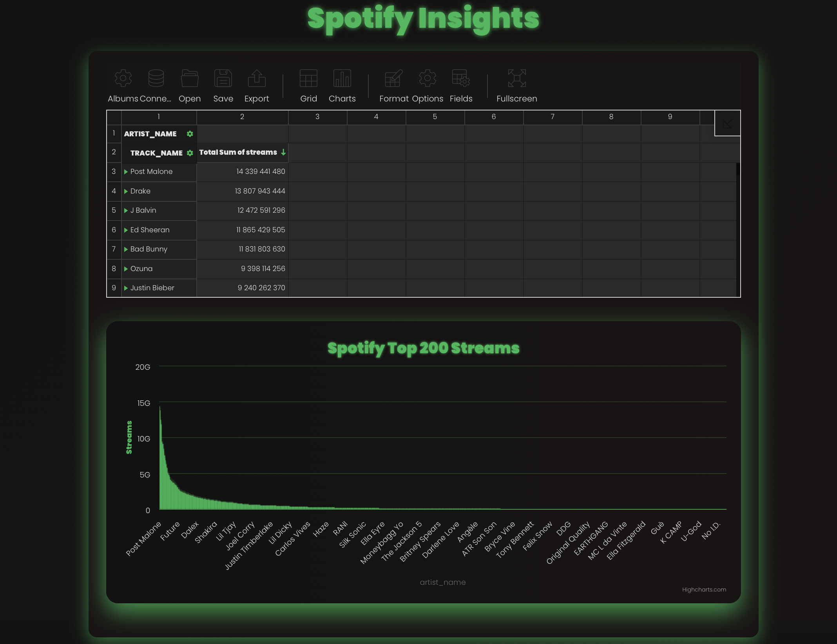Select the cell 9 240 262 370
Viewport: 837px width, 644px height.
(243, 288)
